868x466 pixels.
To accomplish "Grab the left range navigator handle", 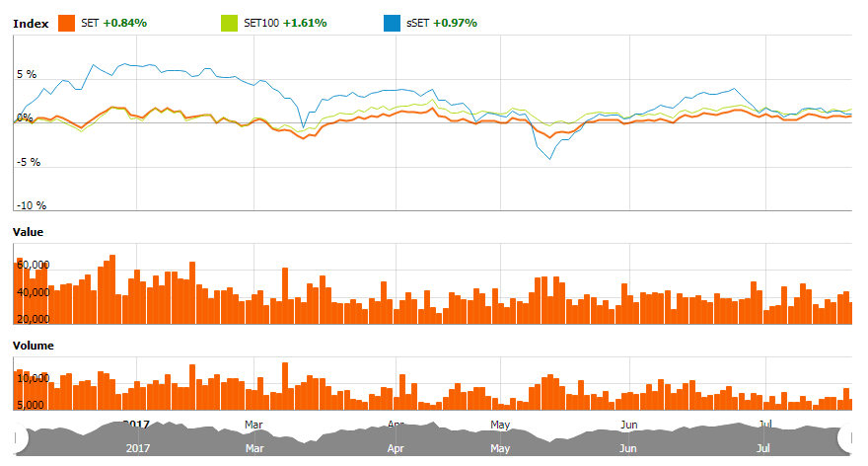I will coord(17,435).
